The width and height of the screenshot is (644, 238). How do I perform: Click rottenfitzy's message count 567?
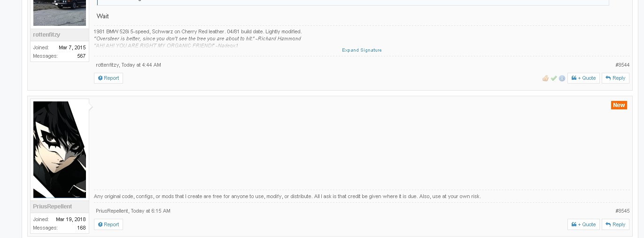point(81,56)
